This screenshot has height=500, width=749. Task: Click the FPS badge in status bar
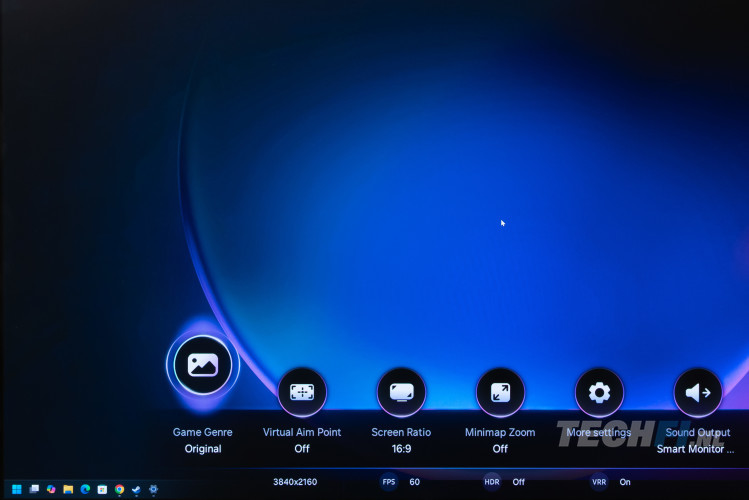[x=389, y=482]
